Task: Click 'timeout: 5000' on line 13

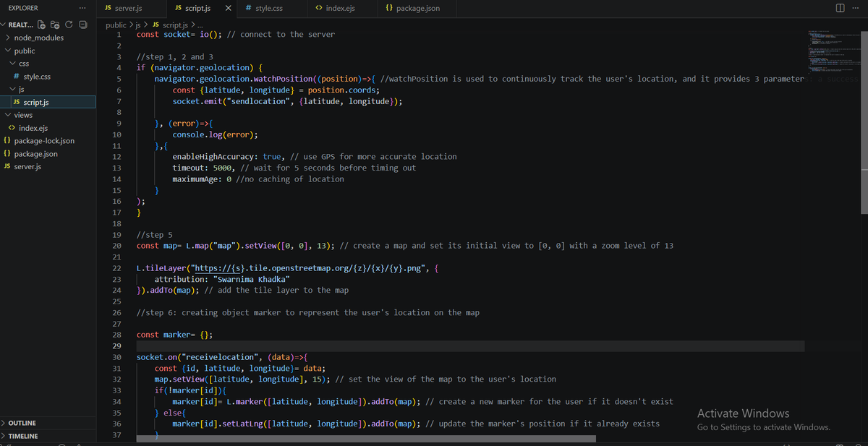Action: (202, 168)
